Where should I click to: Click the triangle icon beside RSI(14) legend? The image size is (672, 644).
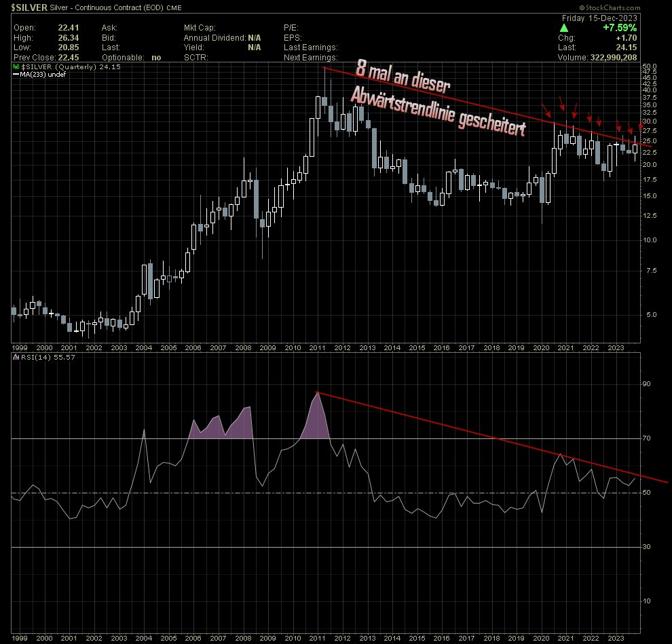coord(16,357)
